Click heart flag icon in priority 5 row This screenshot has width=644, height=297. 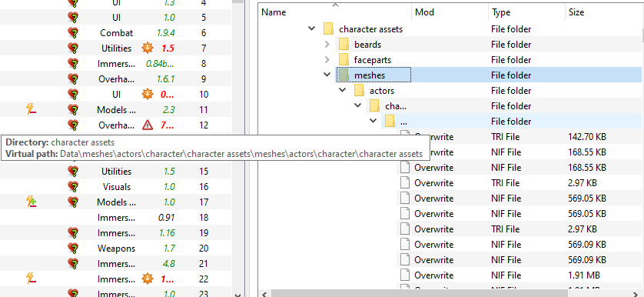73,18
